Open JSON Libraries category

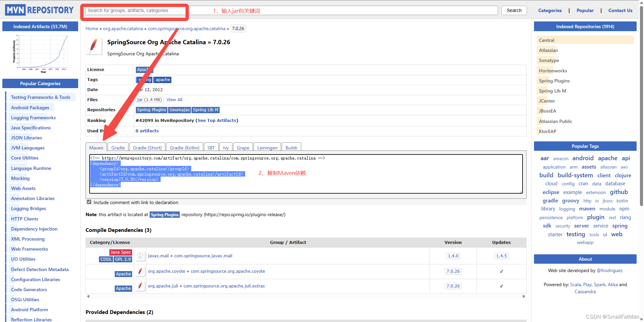click(26, 138)
